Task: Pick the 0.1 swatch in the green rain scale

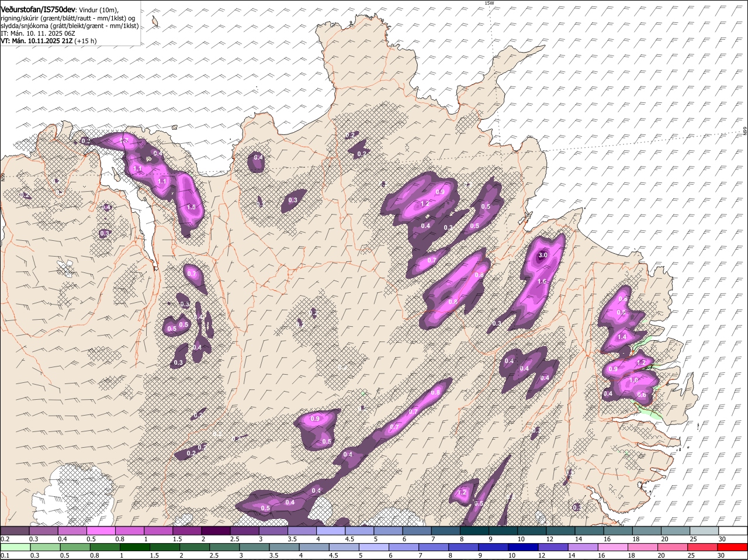Action: tap(15, 547)
